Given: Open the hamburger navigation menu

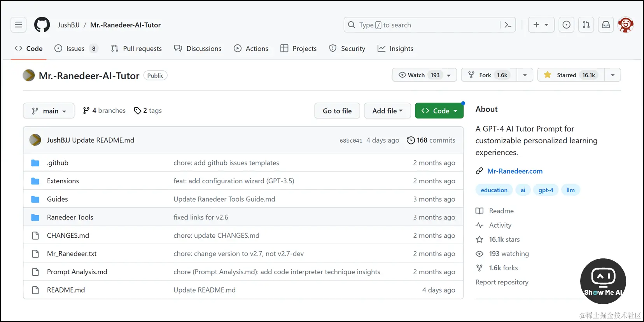Looking at the screenshot, I should pyautogui.click(x=18, y=25).
